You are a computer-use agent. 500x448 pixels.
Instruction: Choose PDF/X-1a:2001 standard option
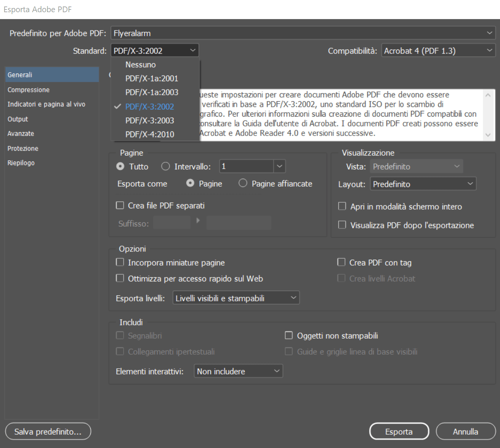tap(151, 78)
